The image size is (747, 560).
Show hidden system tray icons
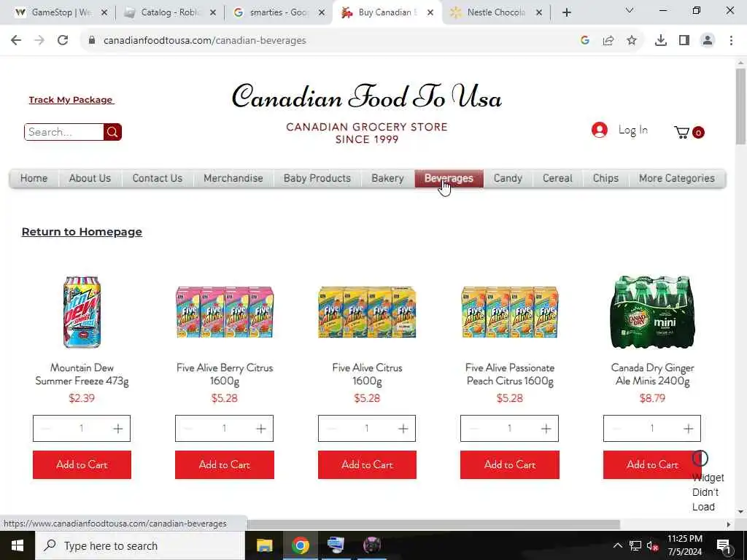(617, 545)
